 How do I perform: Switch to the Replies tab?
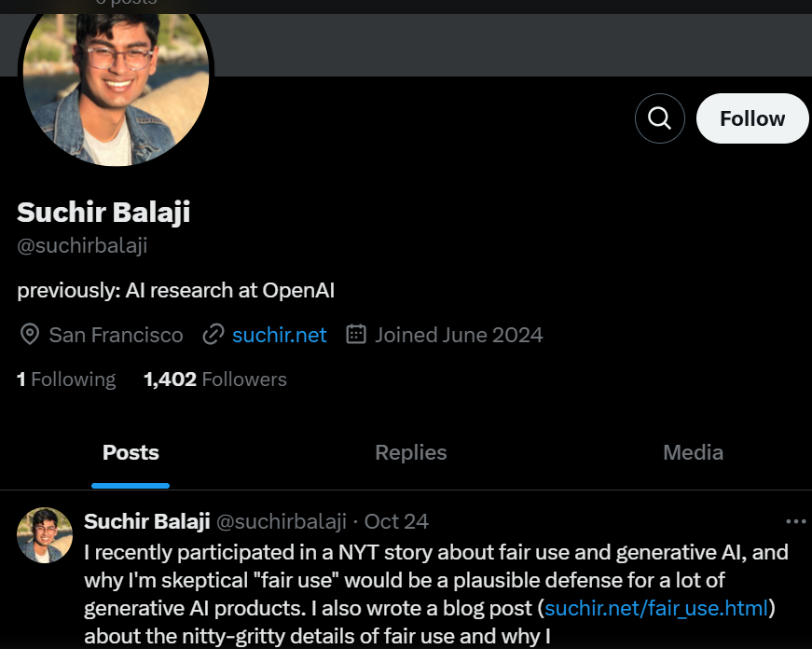(x=410, y=453)
